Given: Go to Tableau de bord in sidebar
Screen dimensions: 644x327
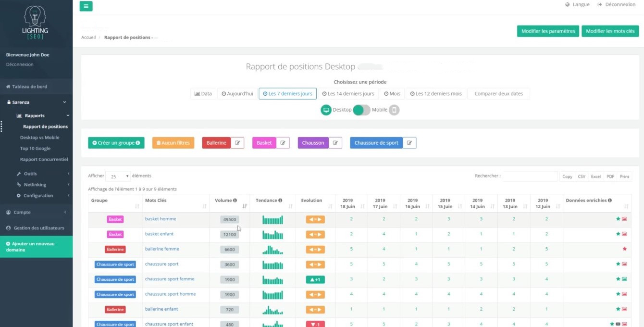Looking at the screenshot, I should (x=29, y=87).
